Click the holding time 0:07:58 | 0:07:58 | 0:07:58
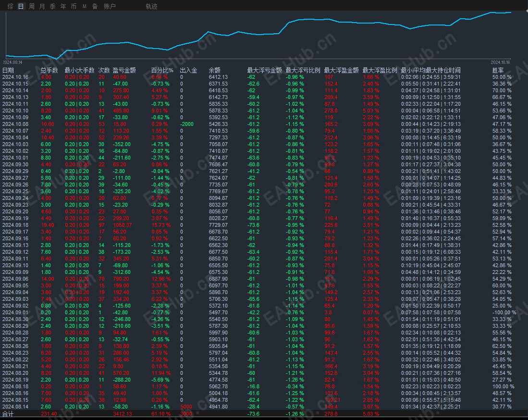The height and width of the screenshot is (420, 528). (x=431, y=312)
